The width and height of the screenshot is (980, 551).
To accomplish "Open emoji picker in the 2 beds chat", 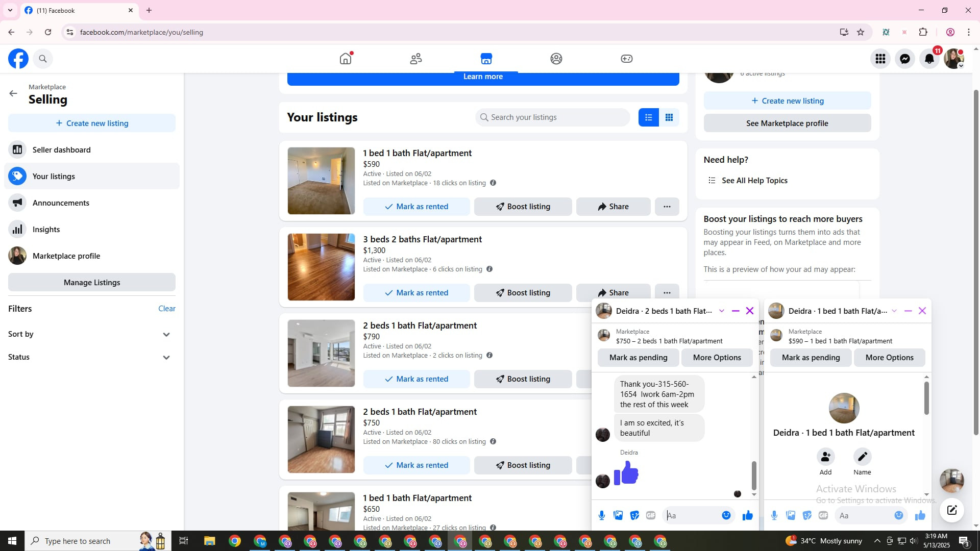I will click(x=726, y=516).
